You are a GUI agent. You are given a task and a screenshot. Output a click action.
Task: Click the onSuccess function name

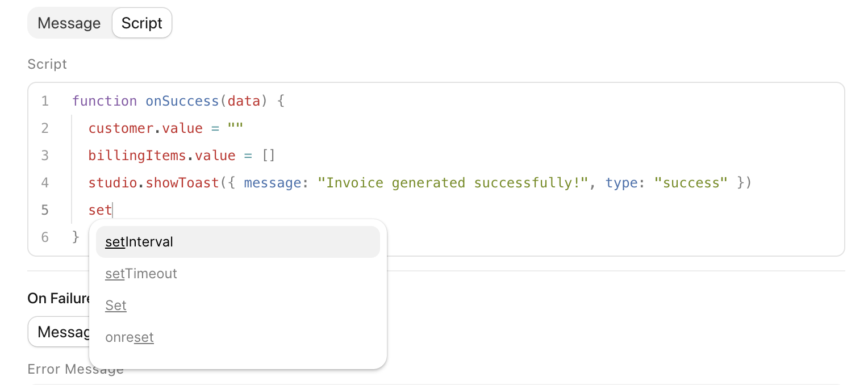click(182, 101)
